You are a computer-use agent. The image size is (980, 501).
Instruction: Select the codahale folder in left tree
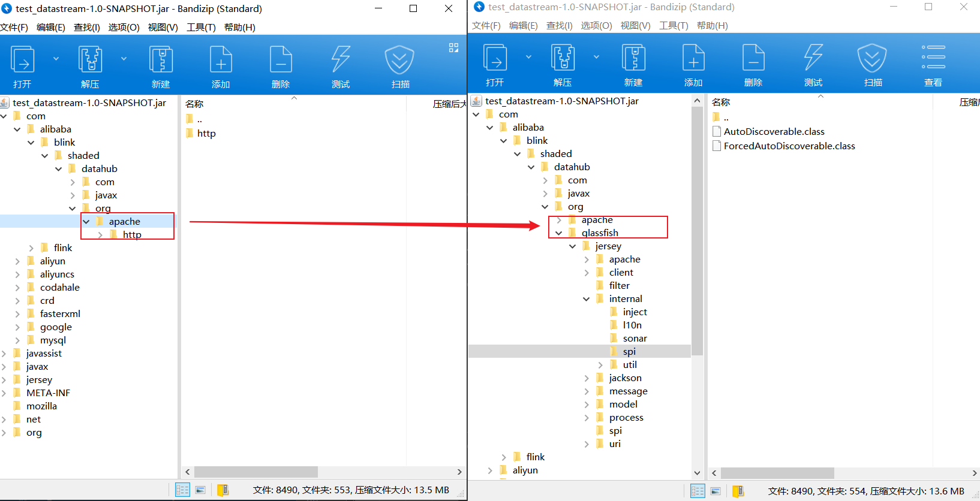[x=59, y=288]
